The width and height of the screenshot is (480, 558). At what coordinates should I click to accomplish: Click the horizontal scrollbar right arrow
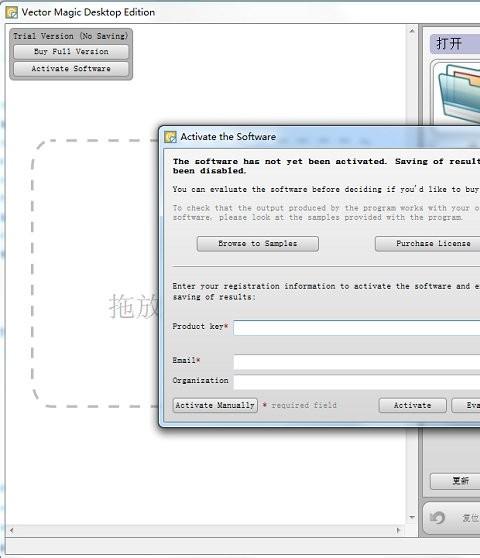click(x=398, y=531)
